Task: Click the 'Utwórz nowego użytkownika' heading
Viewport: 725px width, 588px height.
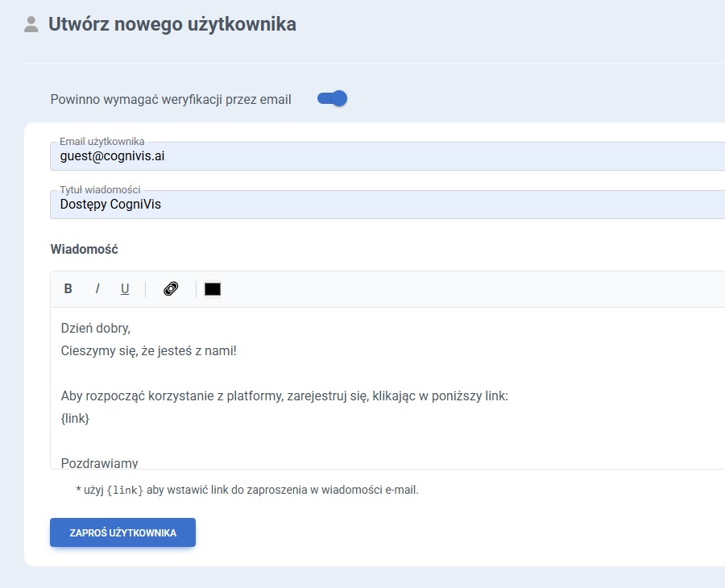Action: tap(172, 25)
